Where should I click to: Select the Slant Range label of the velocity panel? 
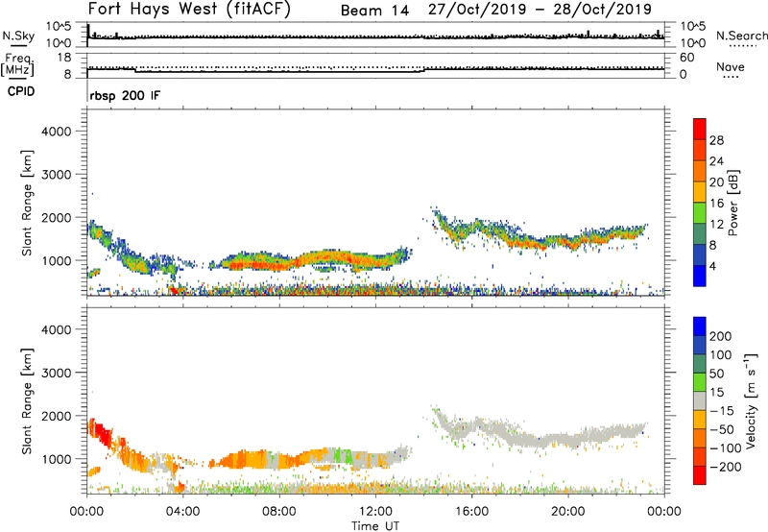(x=27, y=400)
